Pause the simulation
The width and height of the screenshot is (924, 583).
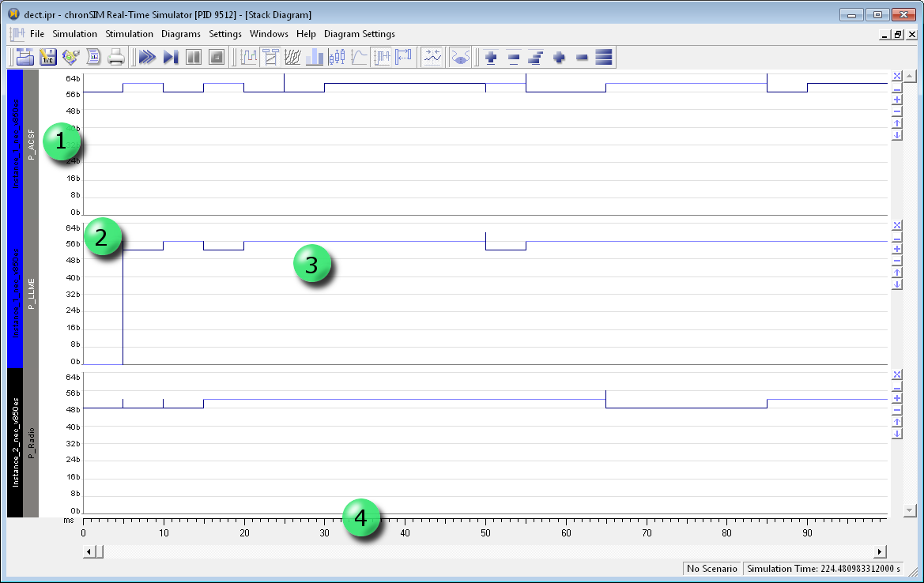194,57
